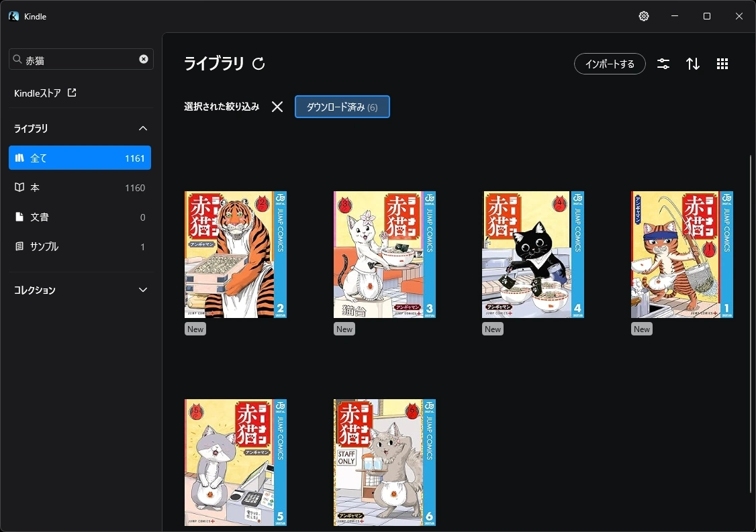Maximize the Kindle window
The image size is (756, 532).
click(x=707, y=16)
